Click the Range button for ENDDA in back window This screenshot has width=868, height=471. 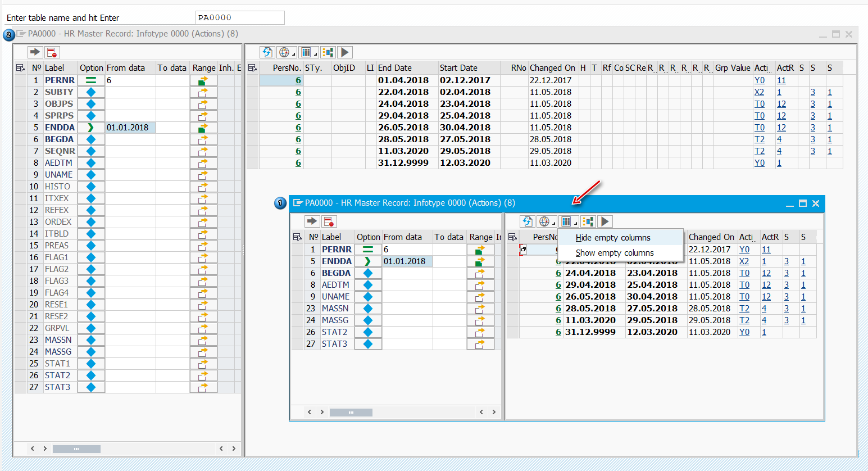pyautogui.click(x=203, y=128)
